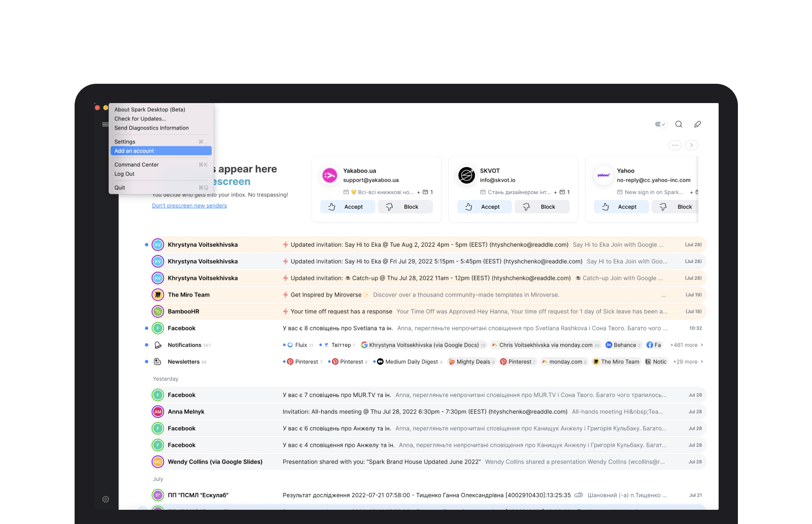812x524 pixels.
Task: Open Khrystyna Voitsekhivska via Google Docs chip
Action: click(x=423, y=345)
